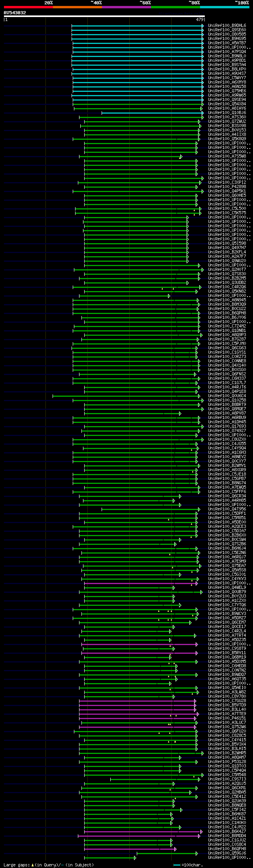Select the UniRef100_Q5I598 label

[x=227, y=243]
